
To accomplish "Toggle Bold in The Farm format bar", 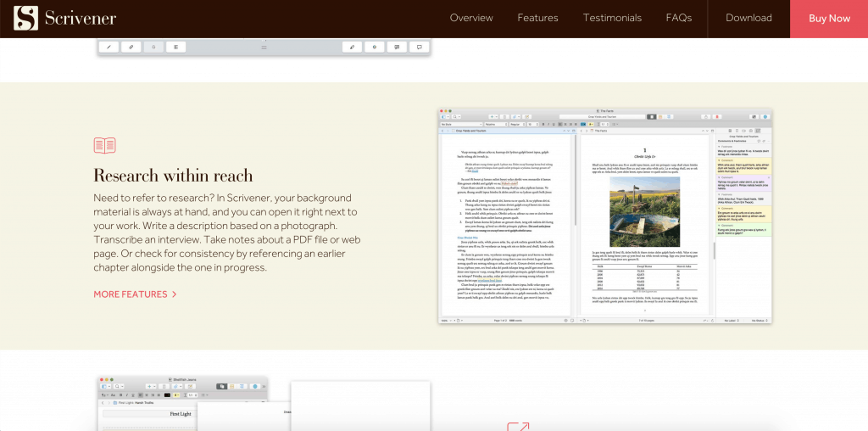I will point(543,124).
